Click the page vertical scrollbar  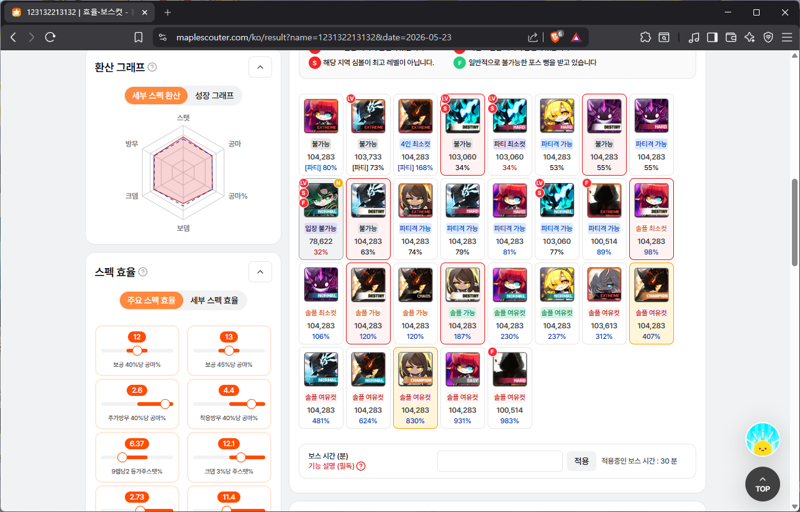click(x=794, y=222)
